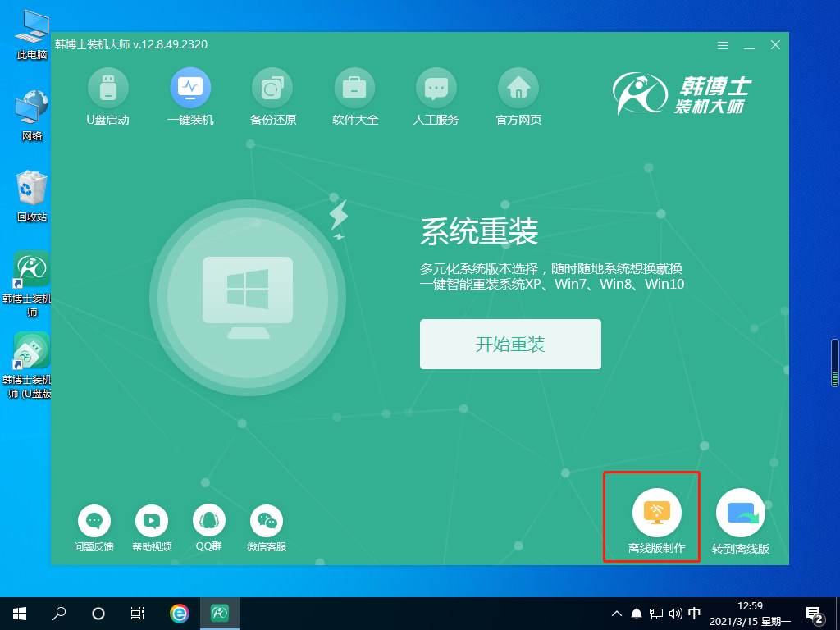Open the notification center with 2 alerts
Viewport: 840px width, 630px height.
[815, 614]
